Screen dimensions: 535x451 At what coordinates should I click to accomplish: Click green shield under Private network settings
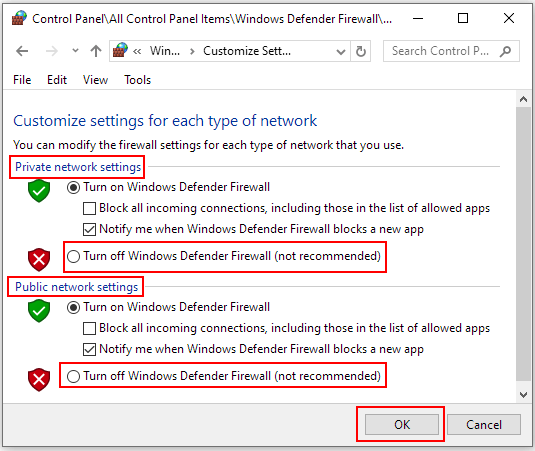click(39, 191)
